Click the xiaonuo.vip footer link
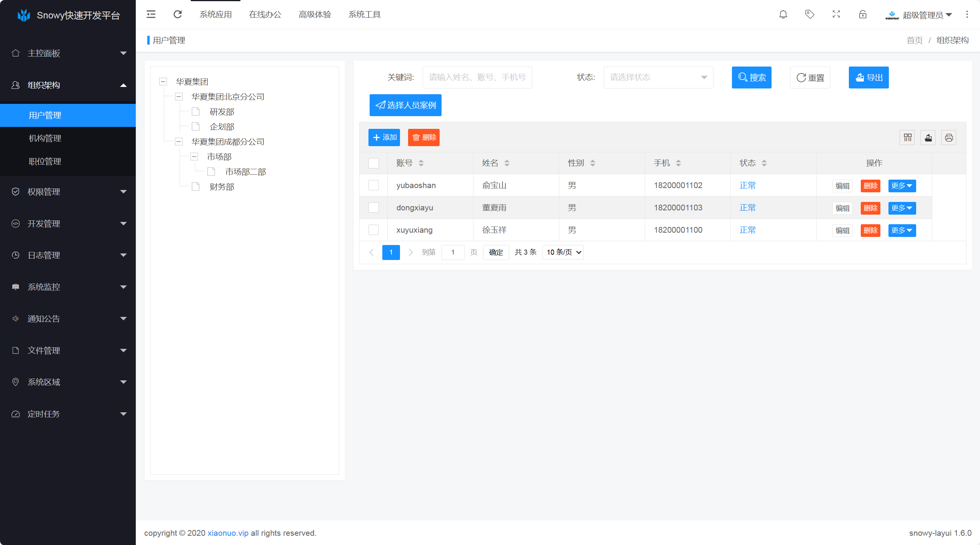 click(x=228, y=533)
